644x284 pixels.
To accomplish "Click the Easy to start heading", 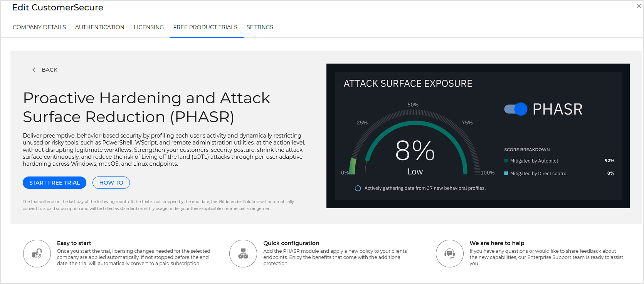I will [74, 243].
